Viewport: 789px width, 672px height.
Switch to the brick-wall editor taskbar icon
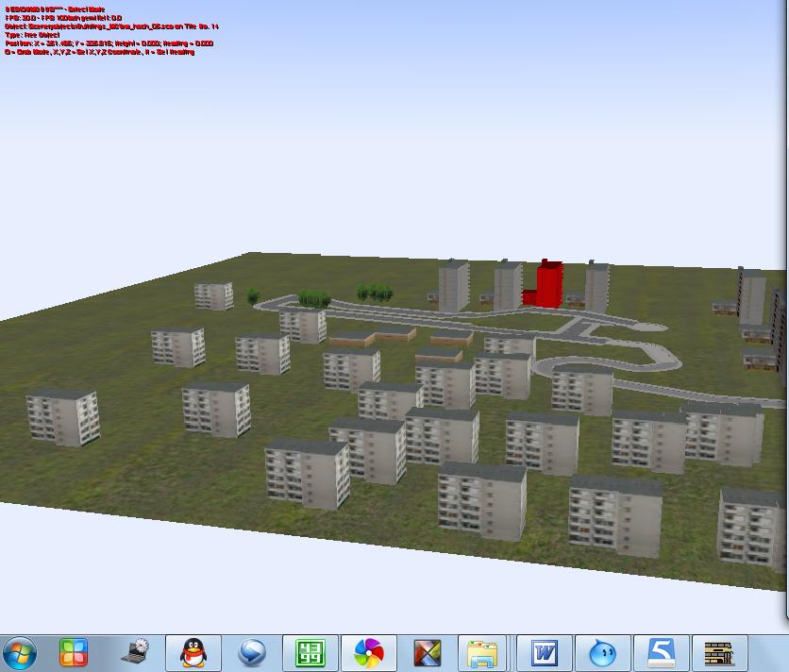pos(719,653)
